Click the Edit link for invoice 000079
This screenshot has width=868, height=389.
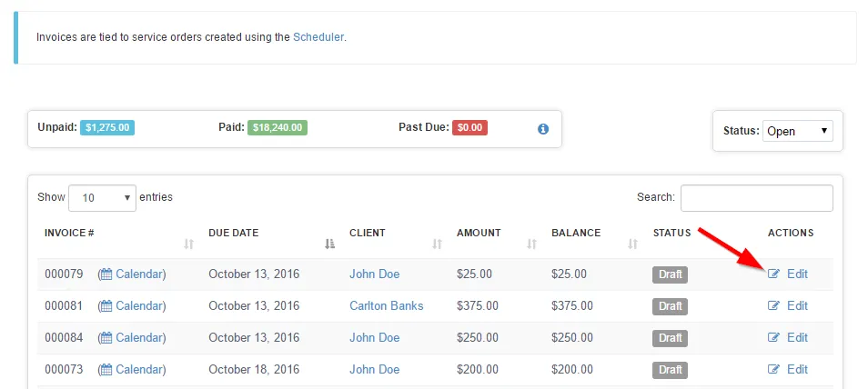[797, 274]
